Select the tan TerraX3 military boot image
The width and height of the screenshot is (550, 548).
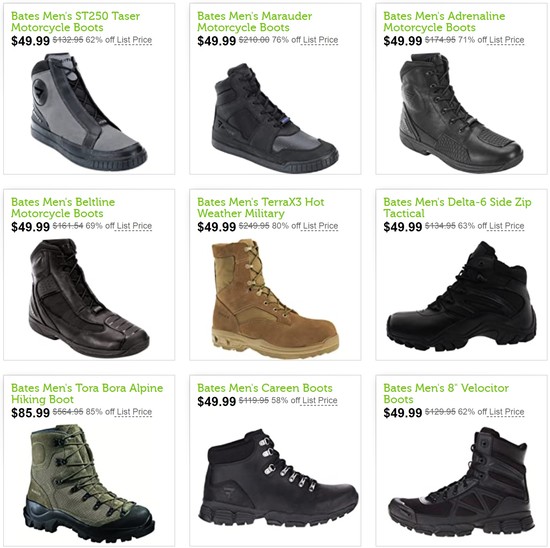pos(275,298)
